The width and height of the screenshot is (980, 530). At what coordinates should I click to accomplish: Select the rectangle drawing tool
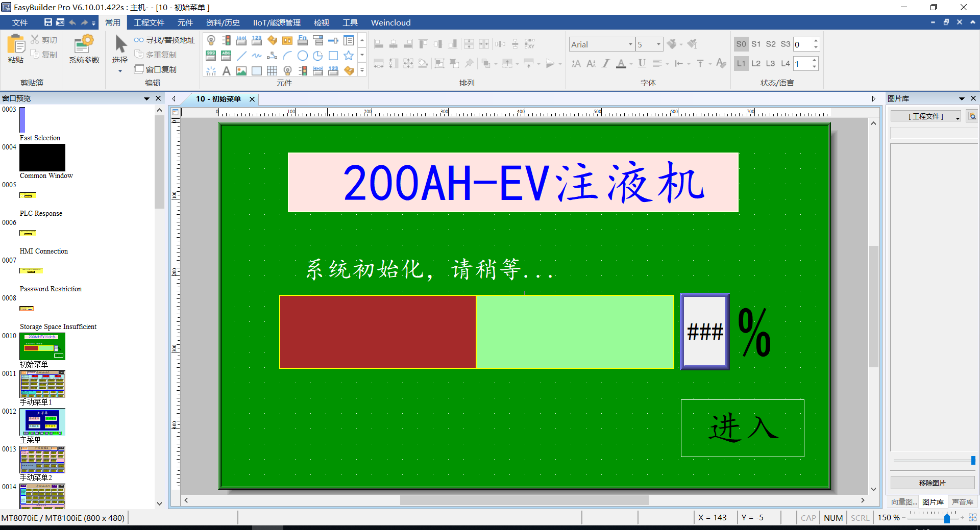click(x=333, y=56)
